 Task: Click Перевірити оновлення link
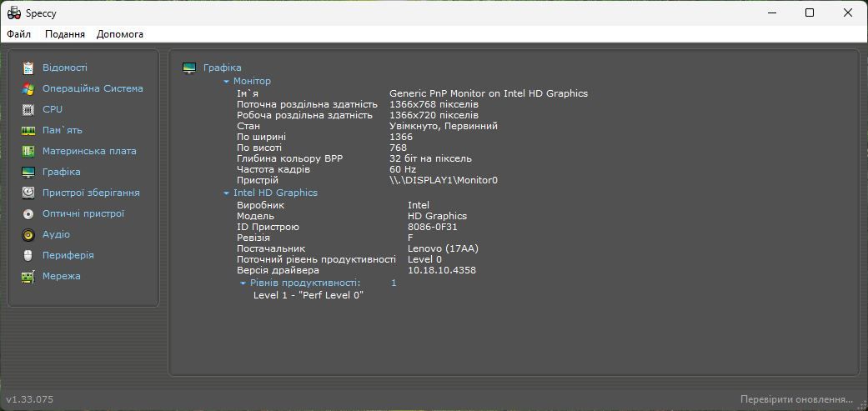click(x=796, y=399)
